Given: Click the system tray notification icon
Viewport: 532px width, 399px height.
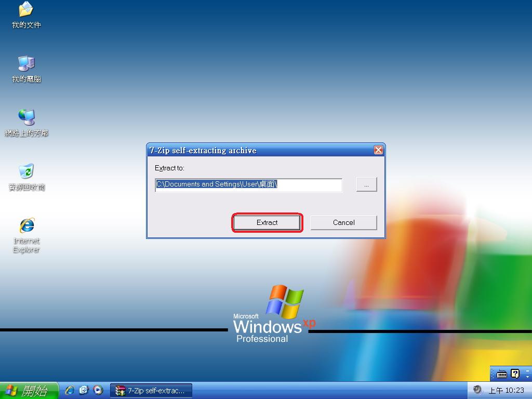Looking at the screenshot, I should point(477,390).
